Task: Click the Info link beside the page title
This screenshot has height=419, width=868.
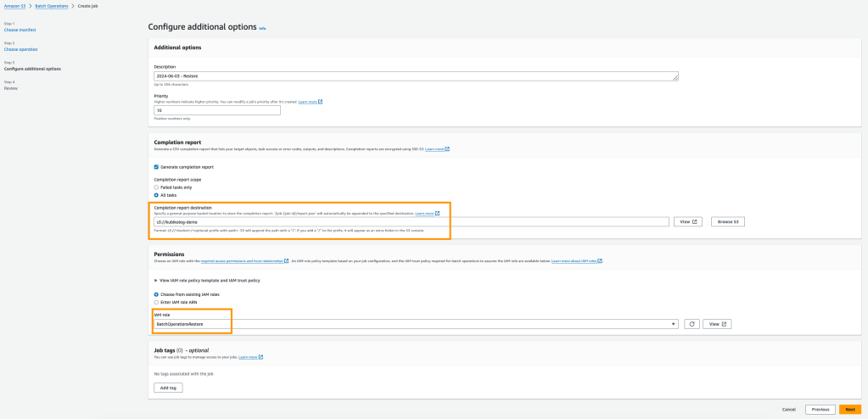Action: point(262,28)
